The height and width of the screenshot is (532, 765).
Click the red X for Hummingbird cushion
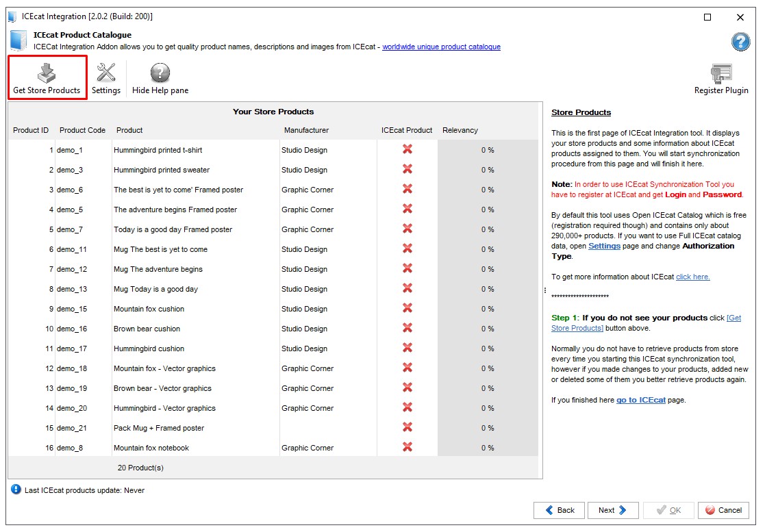click(x=407, y=348)
